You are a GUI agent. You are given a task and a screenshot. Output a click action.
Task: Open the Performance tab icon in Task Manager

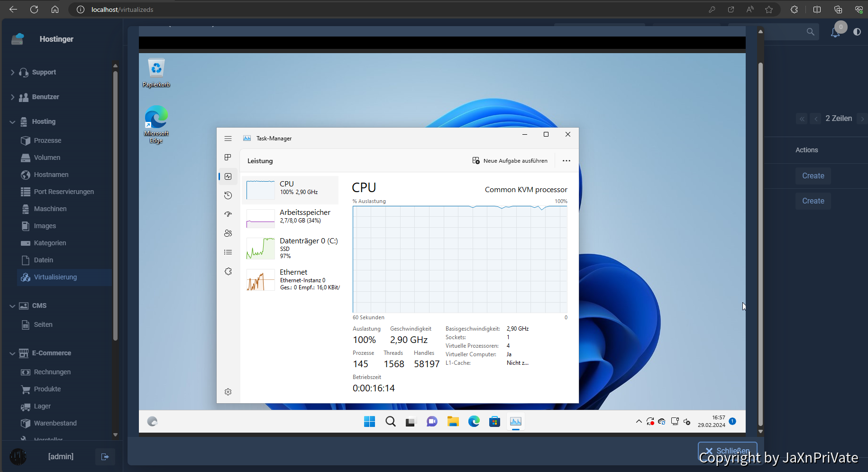pos(228,176)
